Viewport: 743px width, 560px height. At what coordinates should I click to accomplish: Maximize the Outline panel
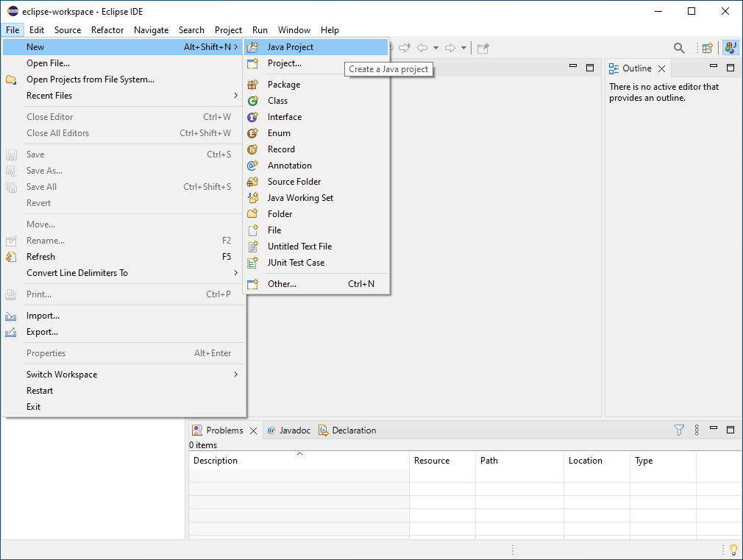[x=730, y=68]
